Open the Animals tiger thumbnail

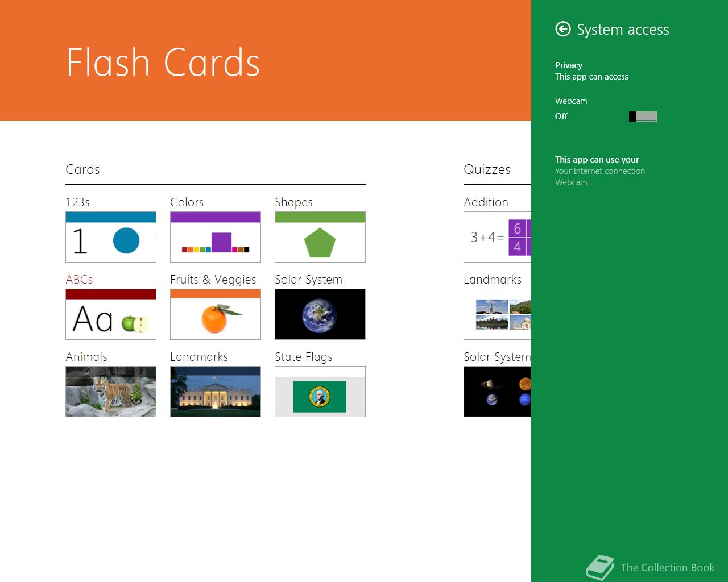tap(111, 392)
